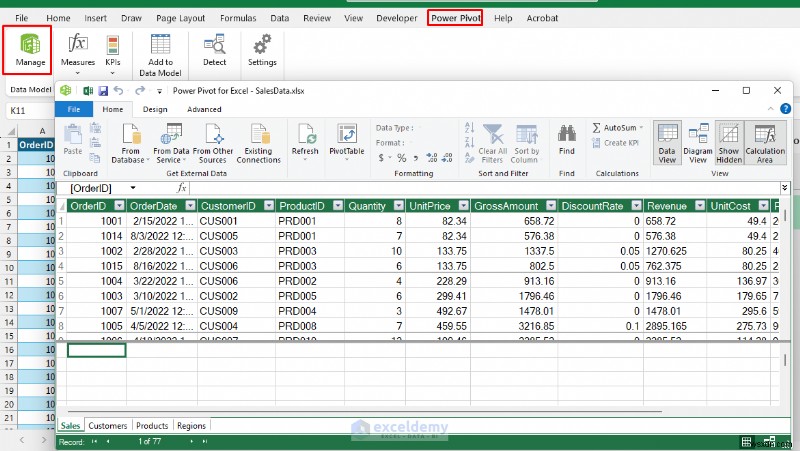The width and height of the screenshot is (800, 451).
Task: Switch to Diagram View
Action: point(698,143)
